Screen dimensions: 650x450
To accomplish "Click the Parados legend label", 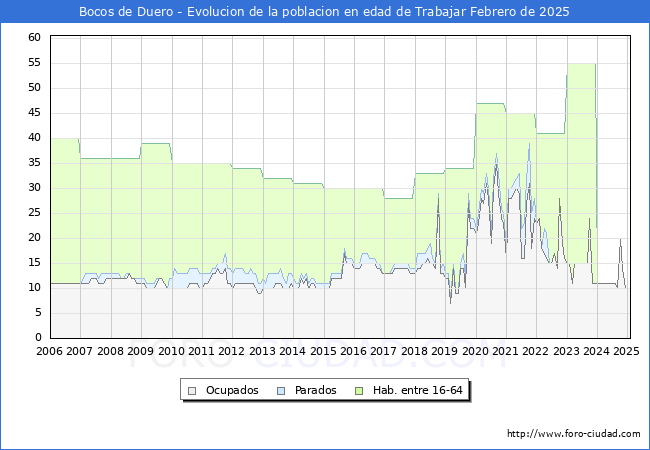I will (315, 390).
